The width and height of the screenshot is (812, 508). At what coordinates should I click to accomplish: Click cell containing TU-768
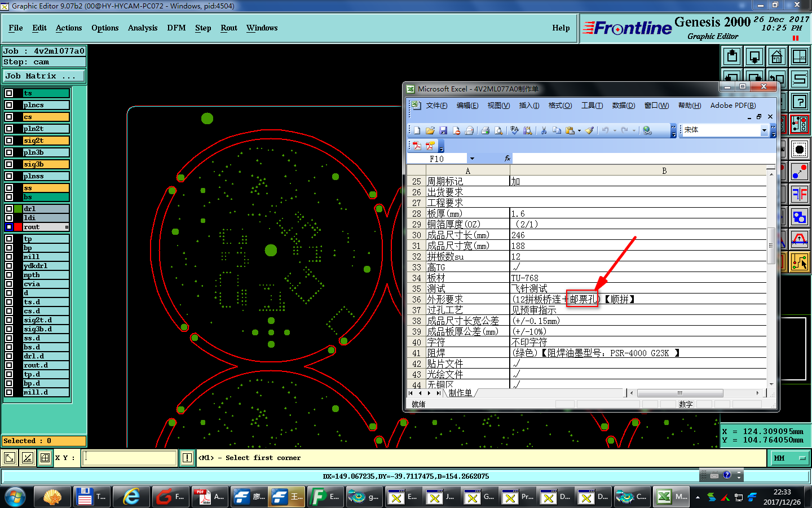click(x=638, y=278)
